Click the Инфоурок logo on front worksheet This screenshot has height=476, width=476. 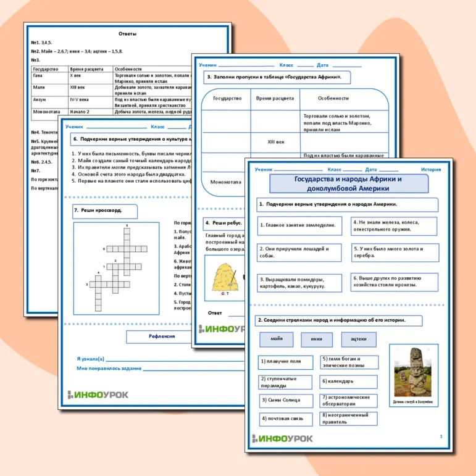click(x=283, y=439)
